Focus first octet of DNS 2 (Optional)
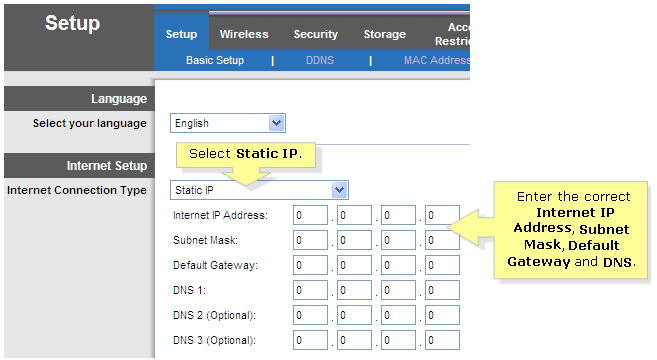 310,315
